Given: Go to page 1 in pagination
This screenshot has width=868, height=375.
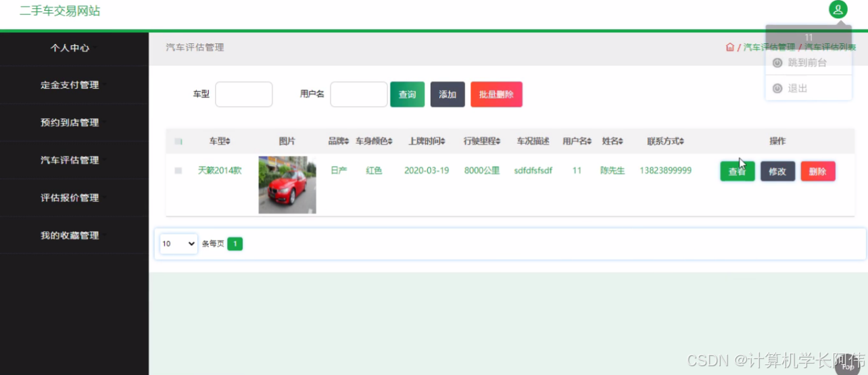Looking at the screenshot, I should coord(235,244).
